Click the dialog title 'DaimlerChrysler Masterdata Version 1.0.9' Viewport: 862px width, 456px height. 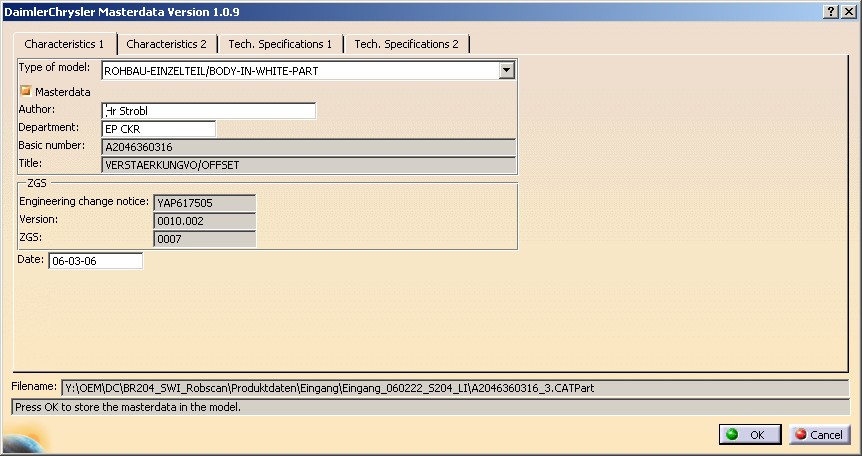tap(121, 12)
